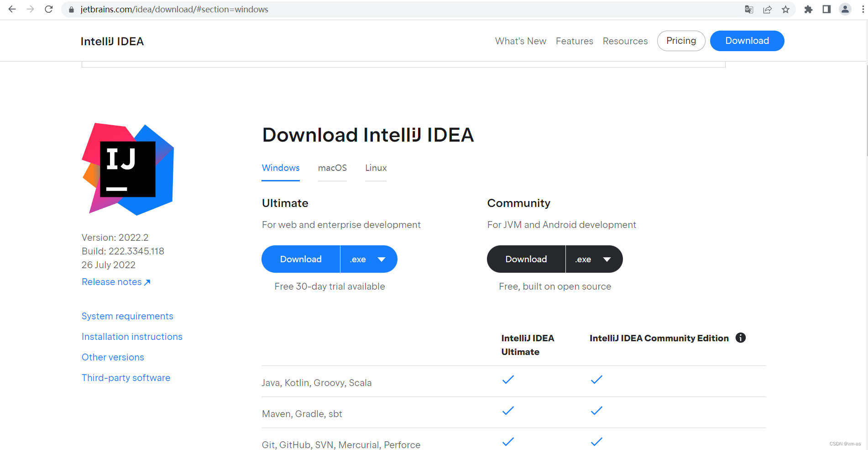The width and height of the screenshot is (868, 450).
Task: Toggle the browser side panel icon
Action: (826, 9)
